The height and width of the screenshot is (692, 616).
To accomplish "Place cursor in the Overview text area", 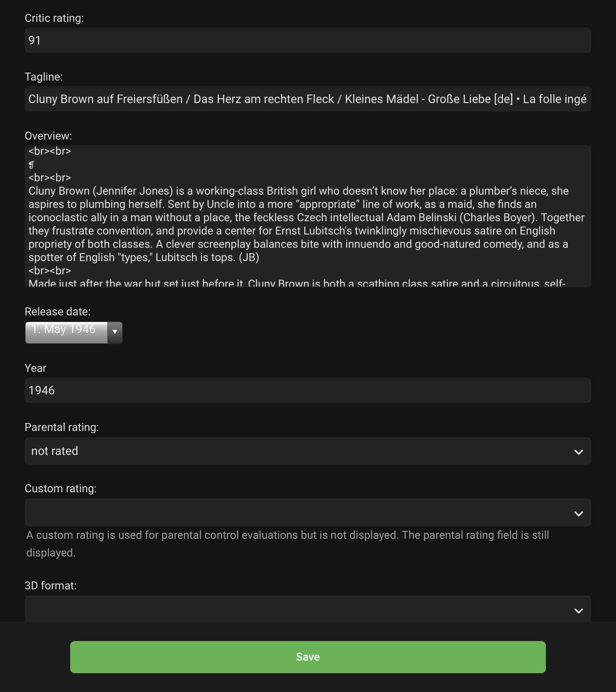I will [x=308, y=216].
